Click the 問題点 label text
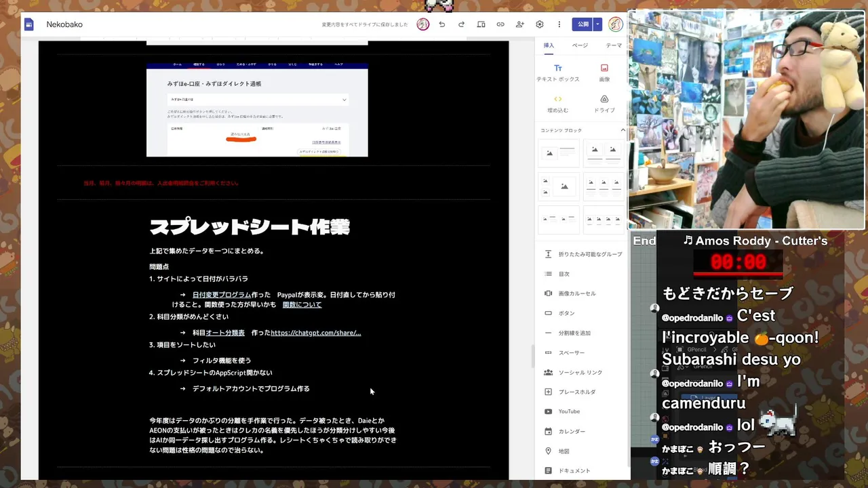Image resolution: width=868 pixels, height=488 pixels. [x=159, y=267]
